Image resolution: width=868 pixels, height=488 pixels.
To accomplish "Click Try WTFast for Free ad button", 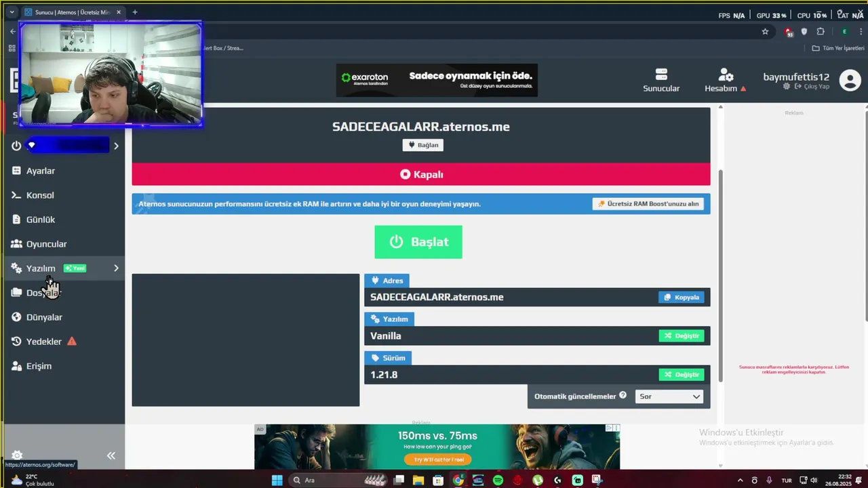I will tap(437, 460).
